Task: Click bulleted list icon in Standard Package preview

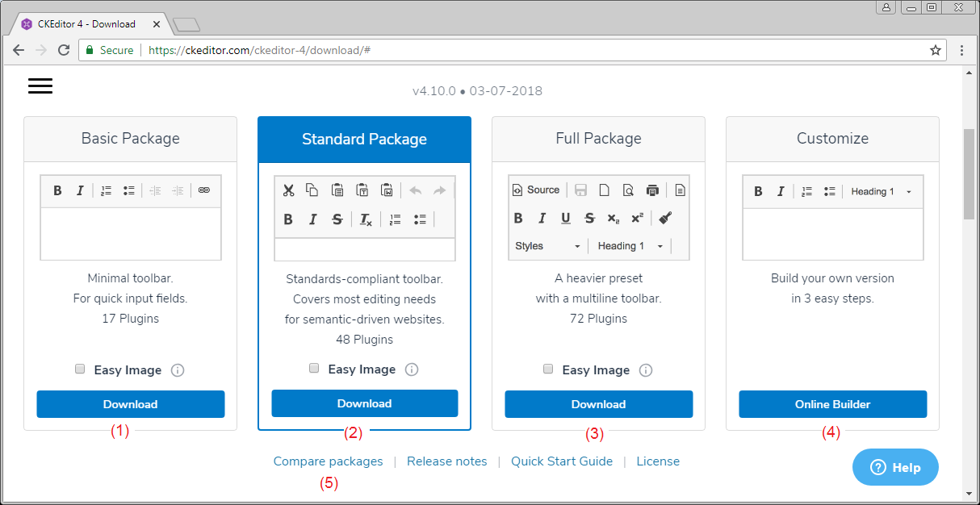Action: click(420, 219)
